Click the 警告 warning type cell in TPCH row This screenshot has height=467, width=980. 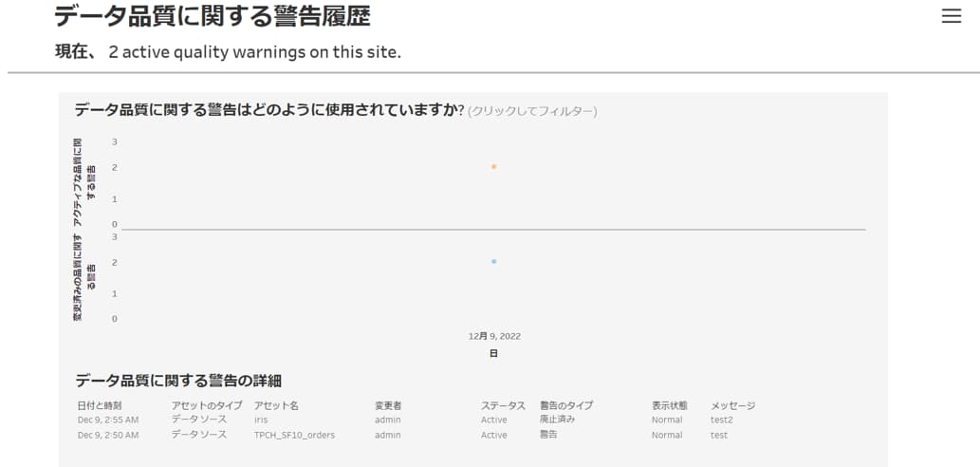pos(548,435)
